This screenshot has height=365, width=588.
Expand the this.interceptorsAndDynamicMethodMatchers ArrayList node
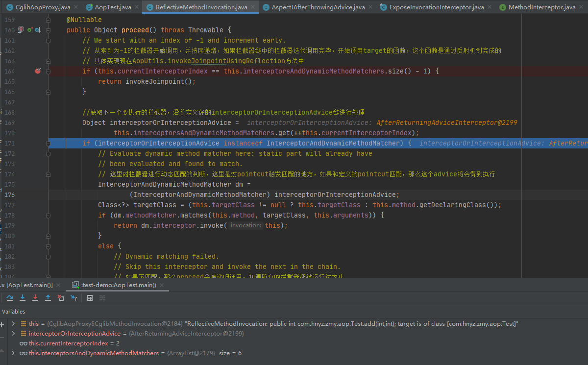14,353
